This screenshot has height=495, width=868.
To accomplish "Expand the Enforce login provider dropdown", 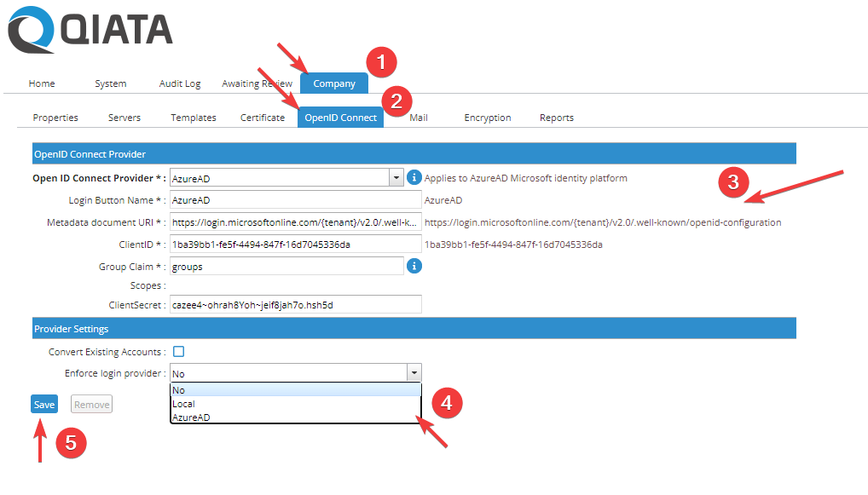I will [x=414, y=372].
